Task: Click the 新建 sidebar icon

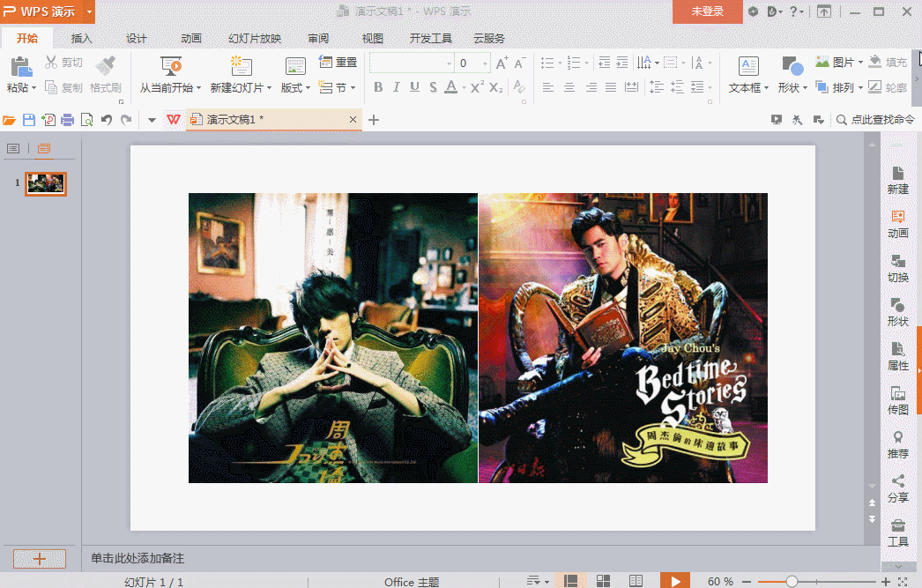Action: [898, 180]
